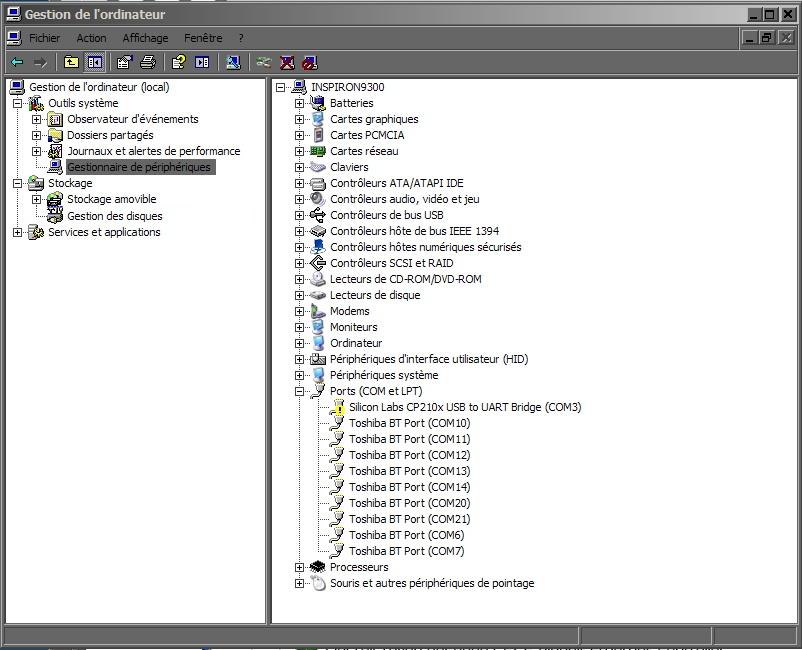The width and height of the screenshot is (802, 650).
Task: Select Gestion des disques
Action: tap(115, 216)
